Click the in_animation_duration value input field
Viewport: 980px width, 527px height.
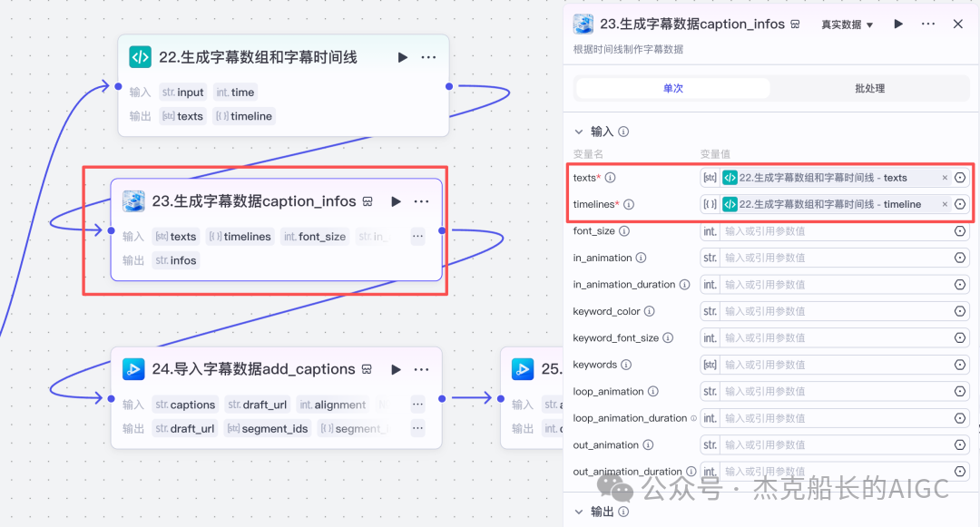(836, 284)
